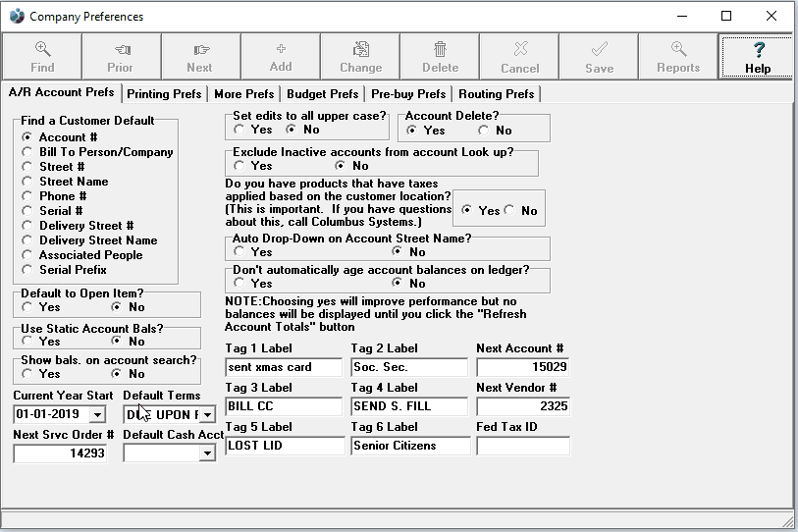The height and width of the screenshot is (532, 798).
Task: Minimize the Company Preferences window
Action: (x=681, y=17)
